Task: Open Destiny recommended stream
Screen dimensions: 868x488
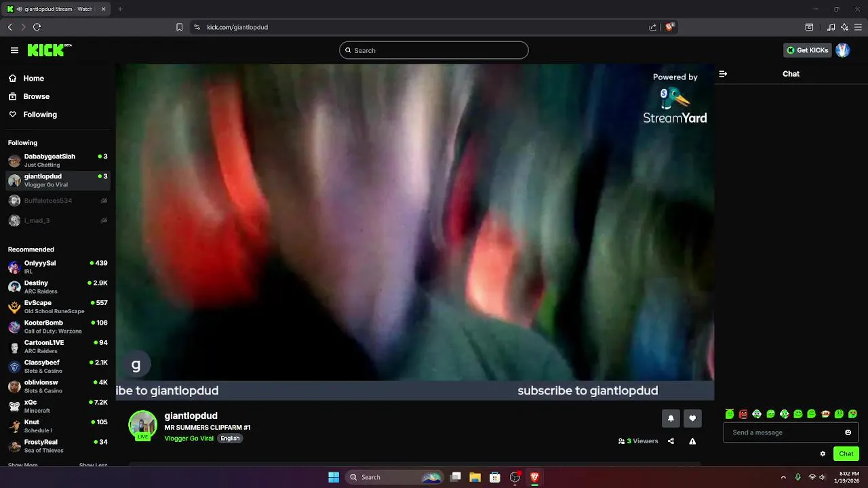Action: click(x=58, y=287)
